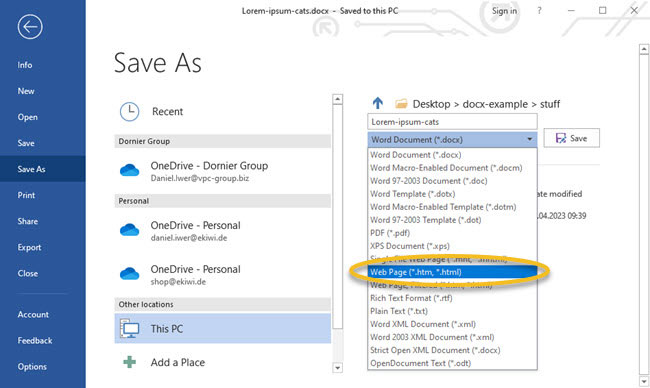Screen dimensions: 650x388
Task: Click cloud icon beside shop@ekiwi.de
Action: (129, 274)
